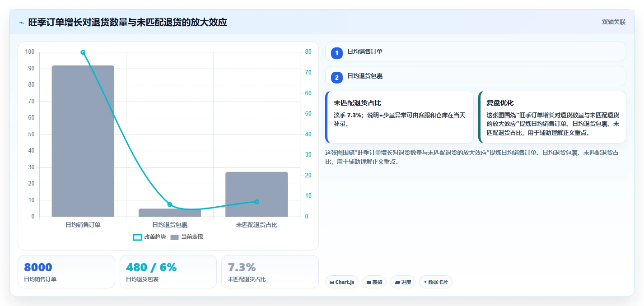Click the 当前表现 legend label
Image resolution: width=644 pixels, height=306 pixels.
point(192,237)
